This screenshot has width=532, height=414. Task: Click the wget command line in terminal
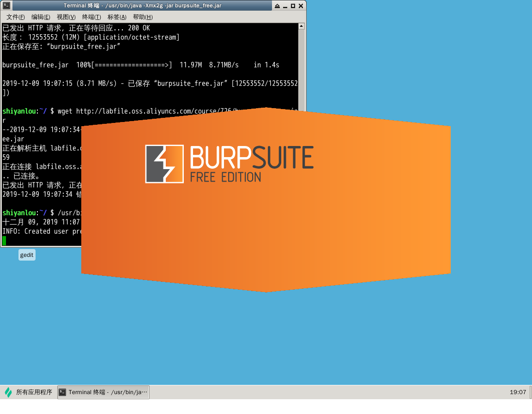150,111
